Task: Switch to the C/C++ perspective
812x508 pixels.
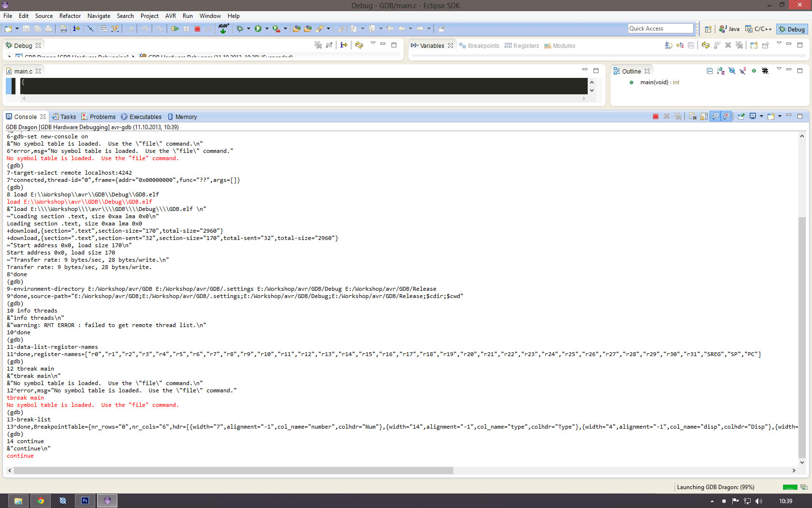Action: pyautogui.click(x=758, y=29)
